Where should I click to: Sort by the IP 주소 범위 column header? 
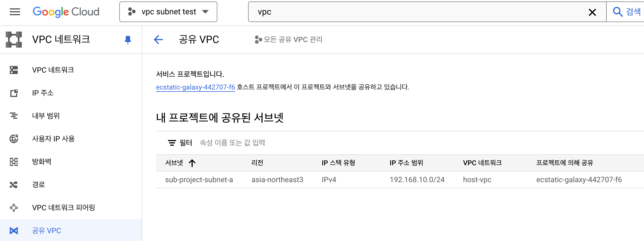406,163
